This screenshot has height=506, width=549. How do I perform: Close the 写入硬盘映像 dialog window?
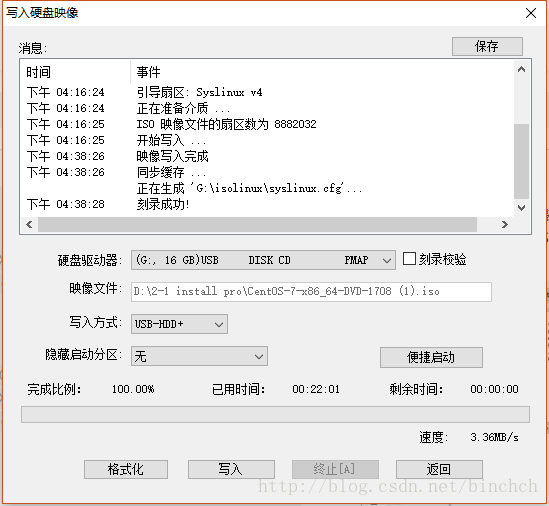[531, 13]
